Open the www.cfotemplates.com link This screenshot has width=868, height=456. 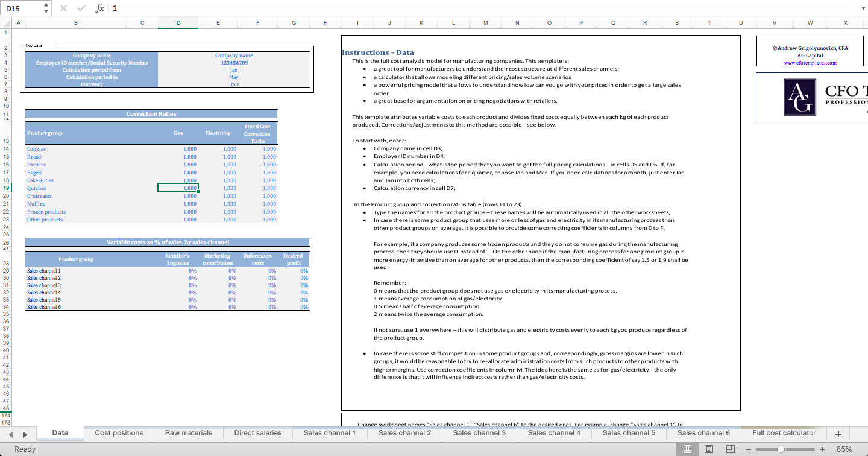tap(810, 63)
